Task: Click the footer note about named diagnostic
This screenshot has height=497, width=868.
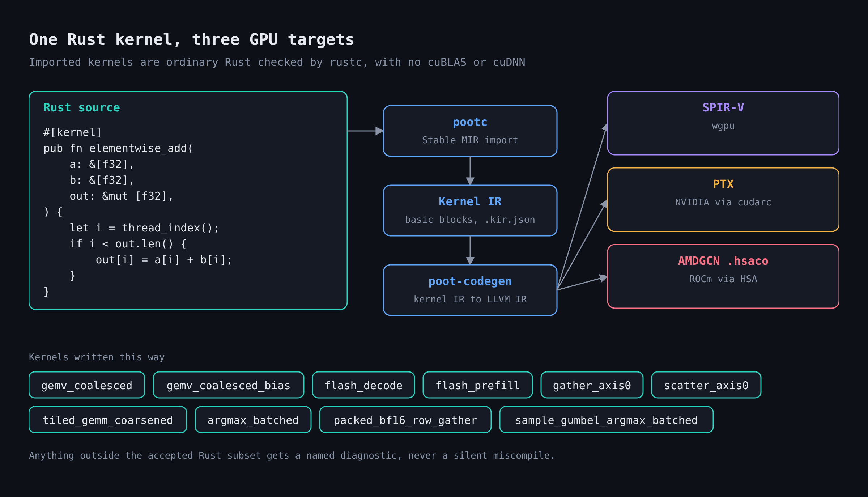Action: coord(292,455)
